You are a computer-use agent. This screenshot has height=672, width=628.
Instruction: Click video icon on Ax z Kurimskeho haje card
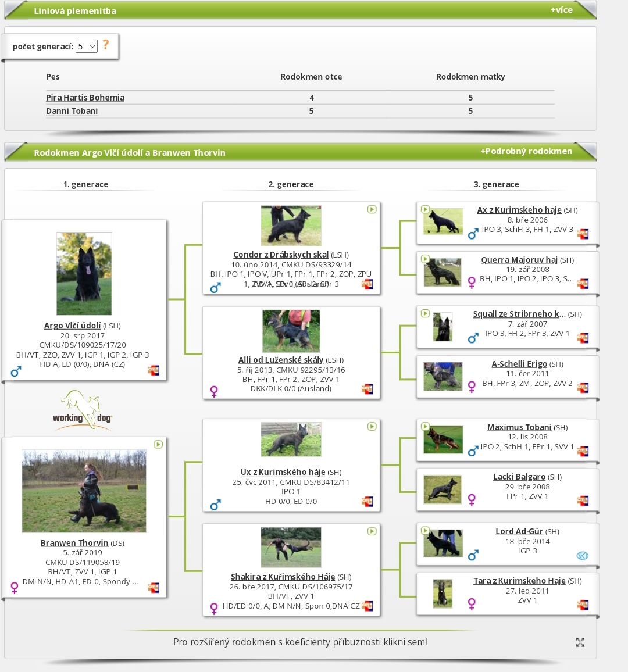click(425, 209)
